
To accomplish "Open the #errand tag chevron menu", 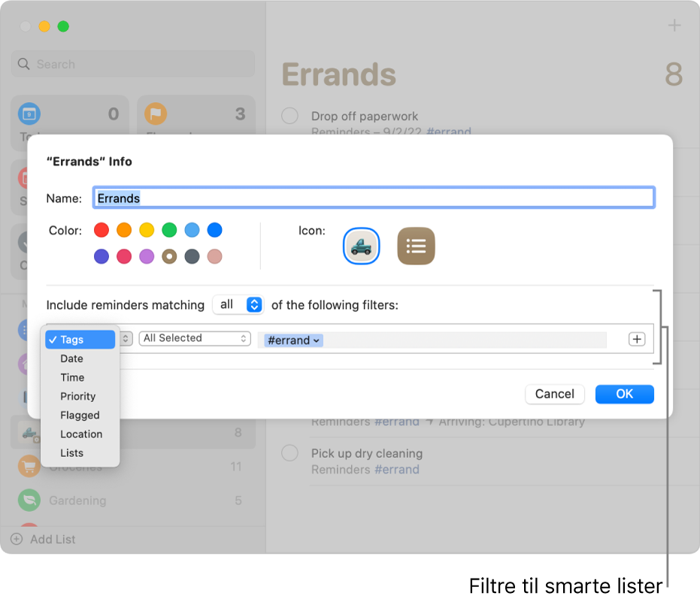I will click(x=317, y=340).
